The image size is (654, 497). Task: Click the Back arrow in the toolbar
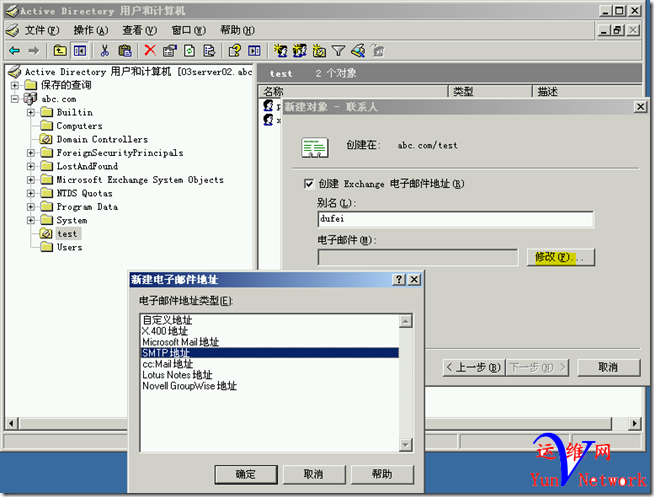(14, 51)
